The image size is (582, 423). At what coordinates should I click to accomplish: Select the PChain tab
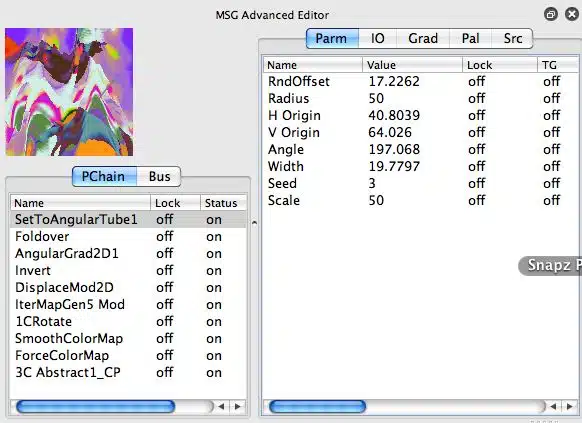(x=104, y=177)
